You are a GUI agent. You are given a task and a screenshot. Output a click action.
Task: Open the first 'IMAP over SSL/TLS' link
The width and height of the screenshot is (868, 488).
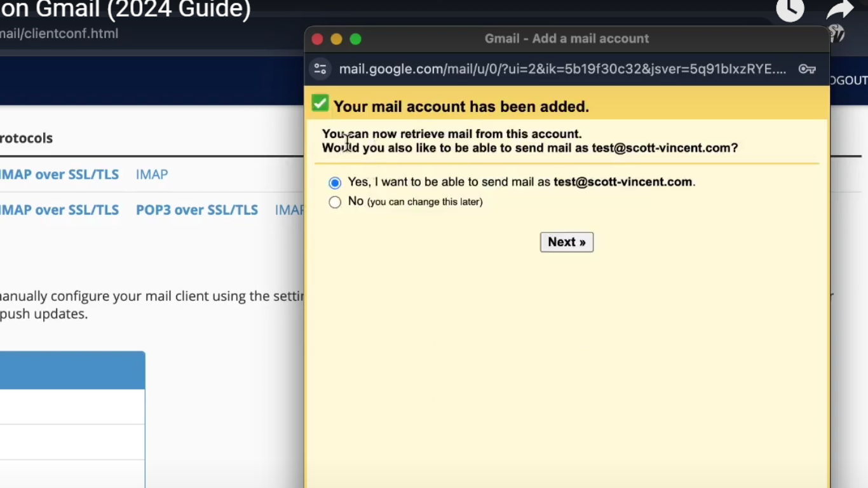click(x=59, y=174)
